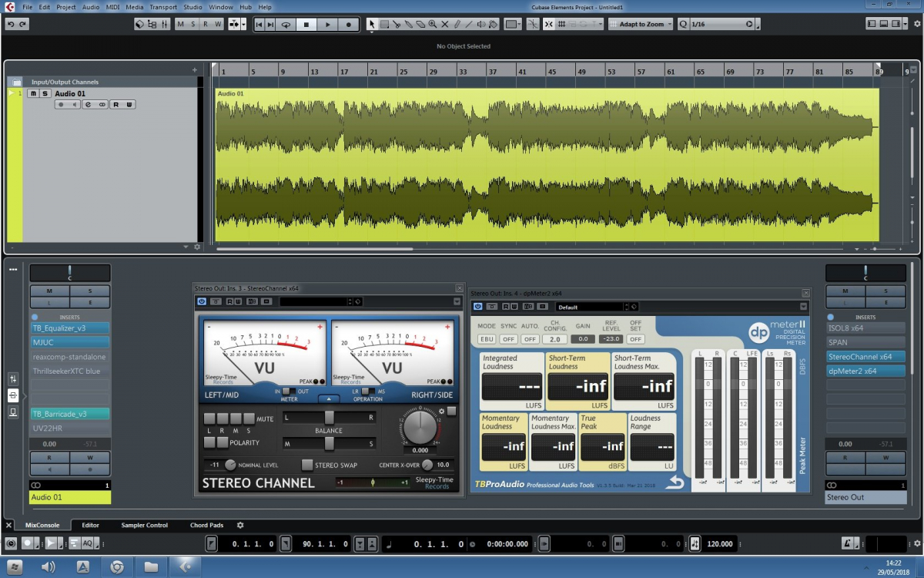924x578 pixels.
Task: Bypass the StereoChannel plugin with power button
Action: (202, 301)
